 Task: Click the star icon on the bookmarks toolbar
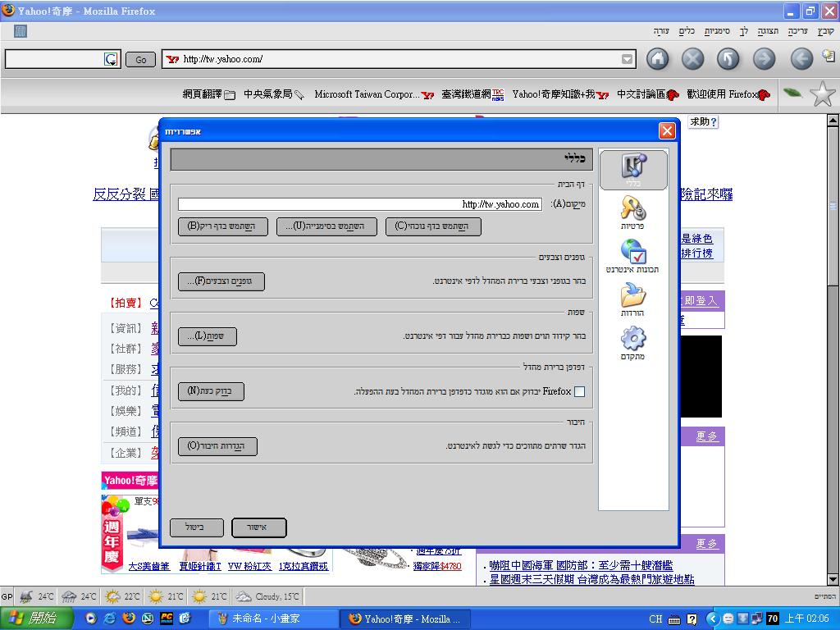822,94
